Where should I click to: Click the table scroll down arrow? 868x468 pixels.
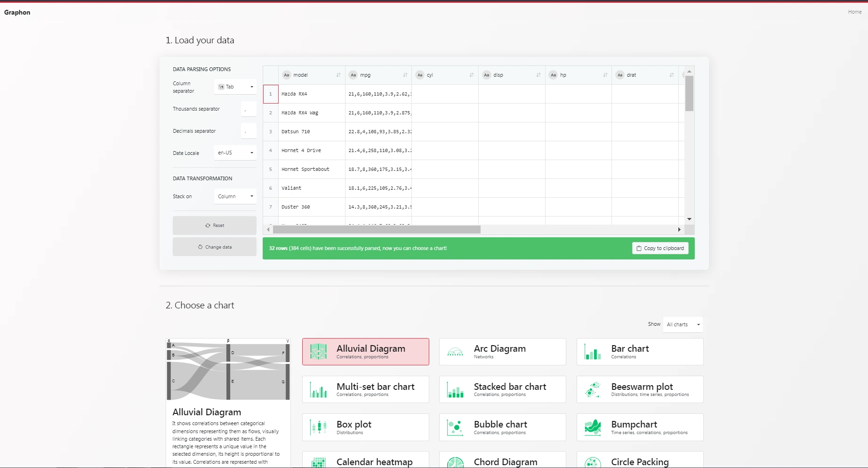689,219
